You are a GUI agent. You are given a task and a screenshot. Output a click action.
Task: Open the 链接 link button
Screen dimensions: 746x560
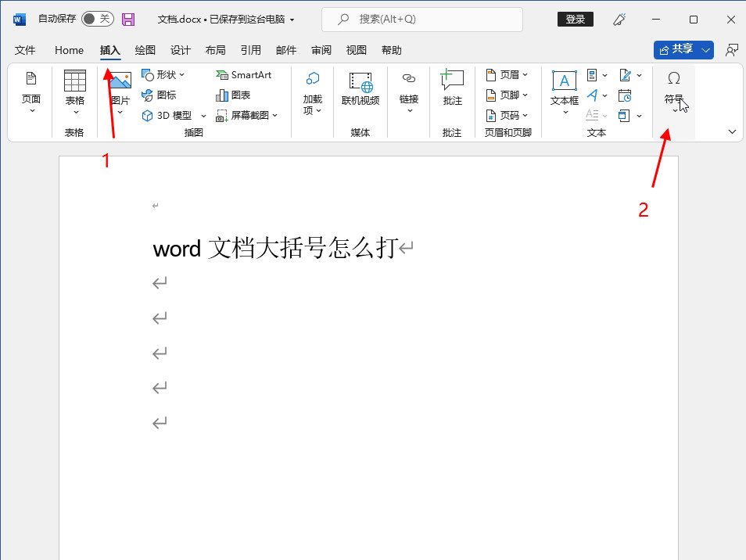click(x=409, y=93)
